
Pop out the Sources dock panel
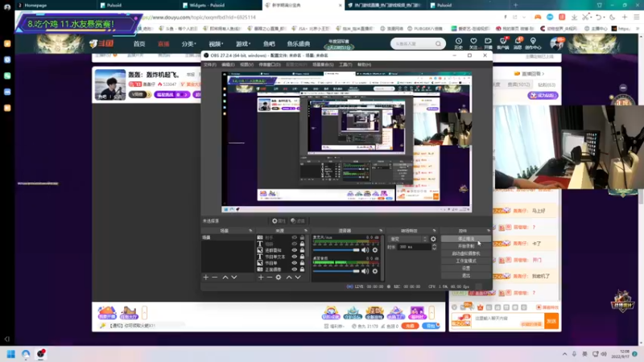click(306, 231)
